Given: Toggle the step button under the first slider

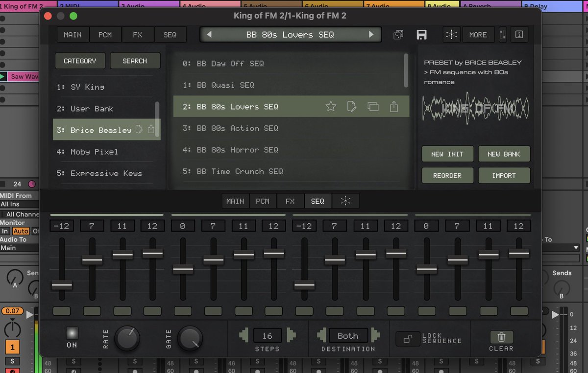Looking at the screenshot, I should 62,311.
